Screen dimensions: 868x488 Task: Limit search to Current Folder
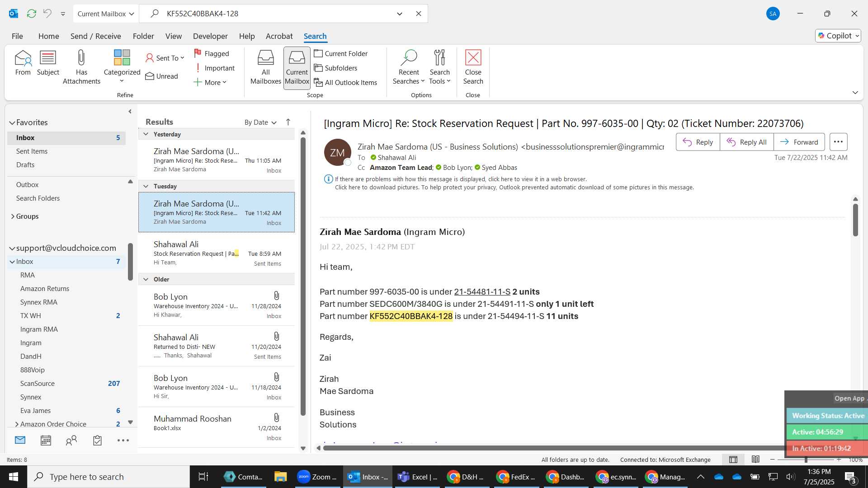click(341, 53)
